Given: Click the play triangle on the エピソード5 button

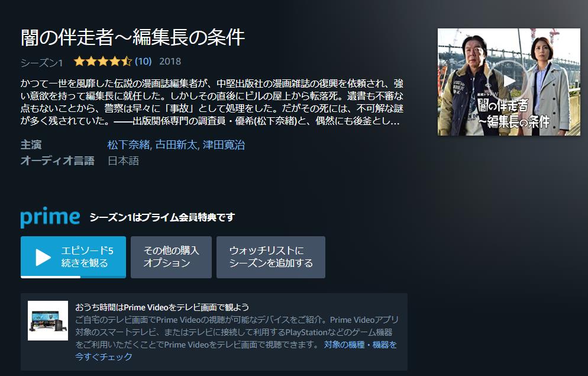Looking at the screenshot, I should 43,258.
